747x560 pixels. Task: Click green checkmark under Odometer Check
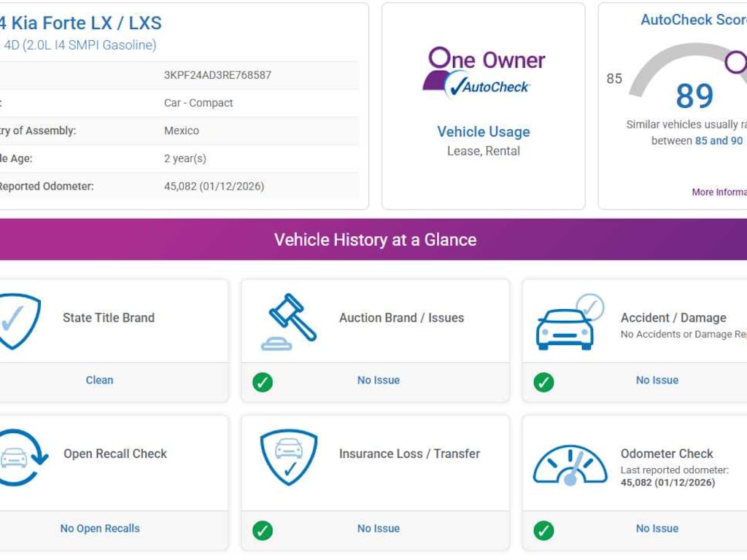click(x=543, y=530)
